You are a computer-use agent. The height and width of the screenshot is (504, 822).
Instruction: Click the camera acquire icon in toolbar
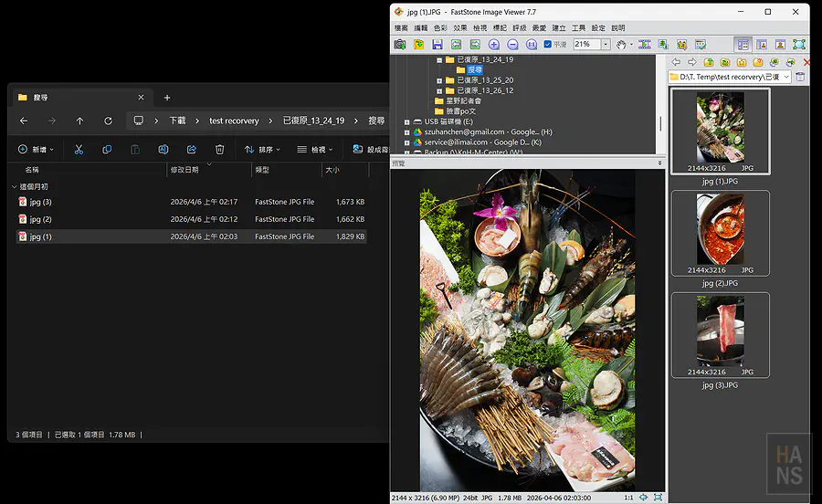400,45
